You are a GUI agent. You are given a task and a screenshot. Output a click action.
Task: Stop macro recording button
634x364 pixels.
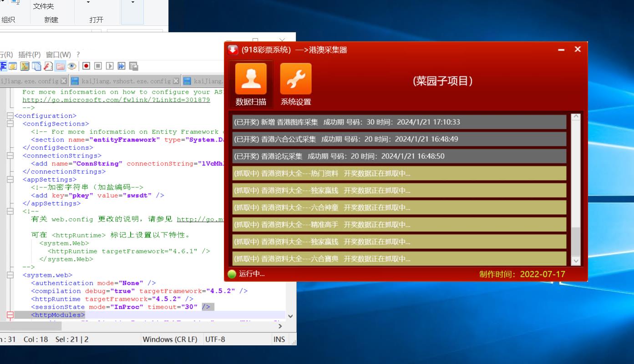[x=98, y=66]
